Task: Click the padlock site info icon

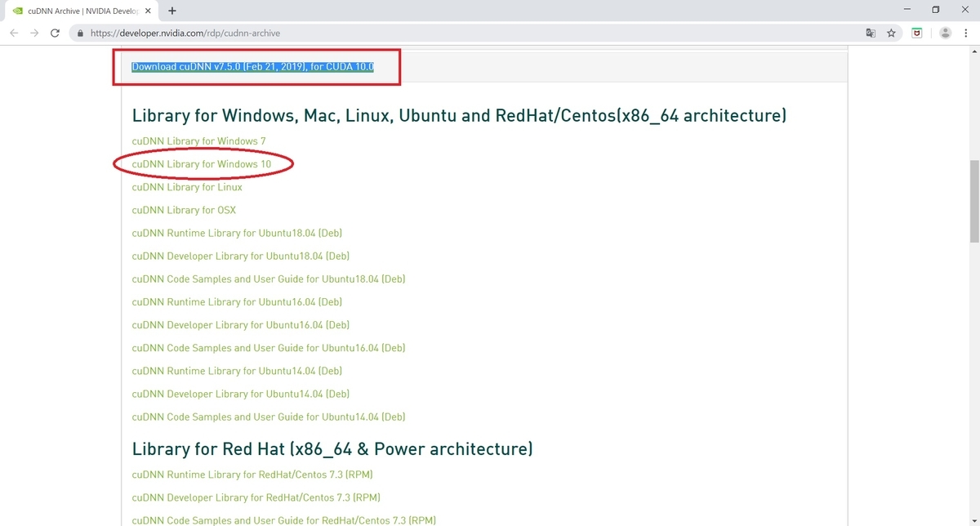Action: (80, 33)
